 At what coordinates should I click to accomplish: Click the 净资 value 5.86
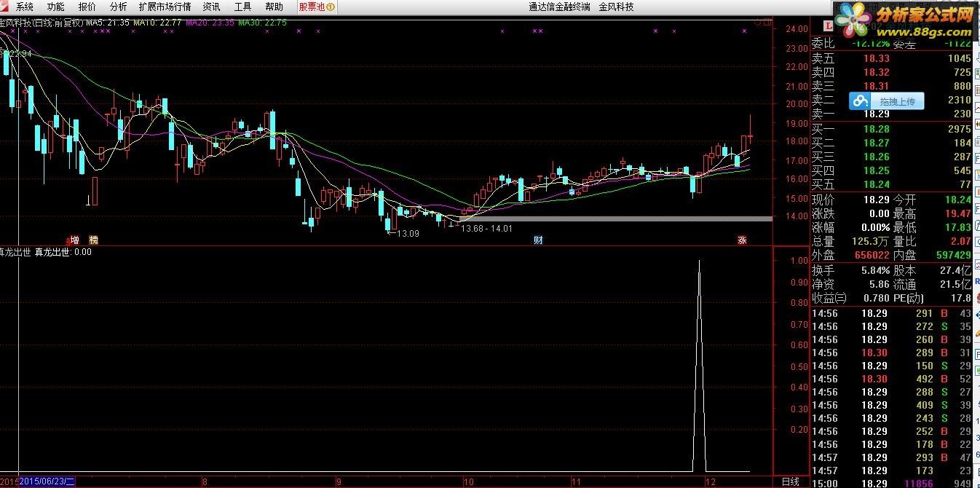pos(879,284)
